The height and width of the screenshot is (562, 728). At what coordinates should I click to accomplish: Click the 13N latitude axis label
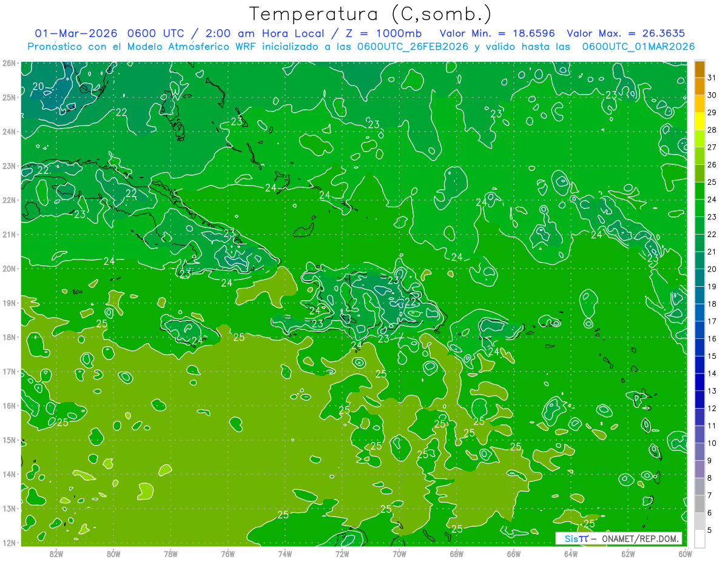pos(8,508)
